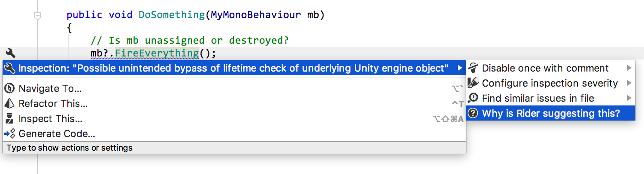Click the Disable once with comment icon
Viewport: 644px width, 174px height.
473,68
